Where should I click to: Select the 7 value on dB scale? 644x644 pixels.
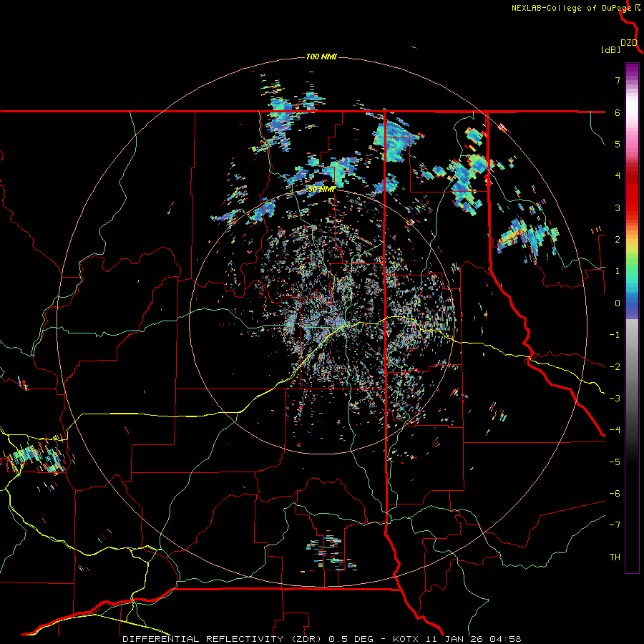point(618,80)
